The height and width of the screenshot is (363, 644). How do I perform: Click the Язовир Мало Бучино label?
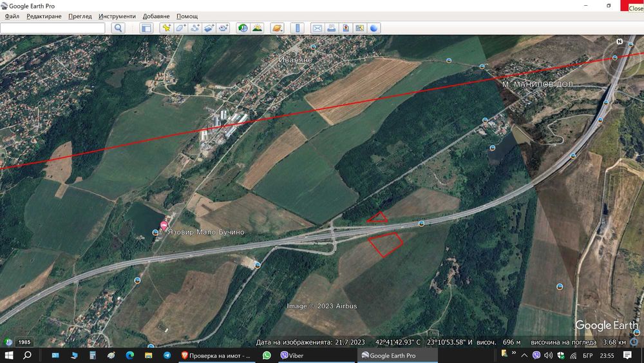coord(206,232)
